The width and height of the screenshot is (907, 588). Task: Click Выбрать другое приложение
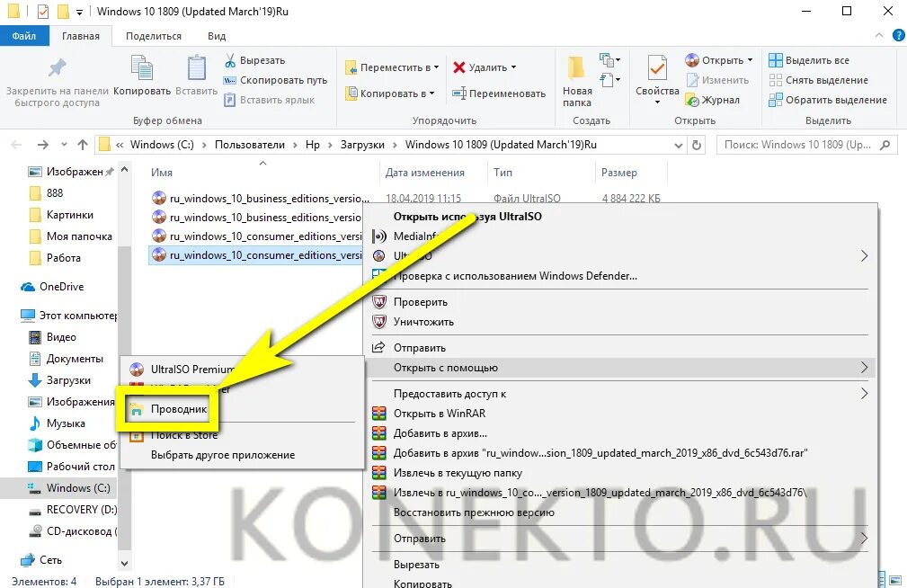(223, 455)
